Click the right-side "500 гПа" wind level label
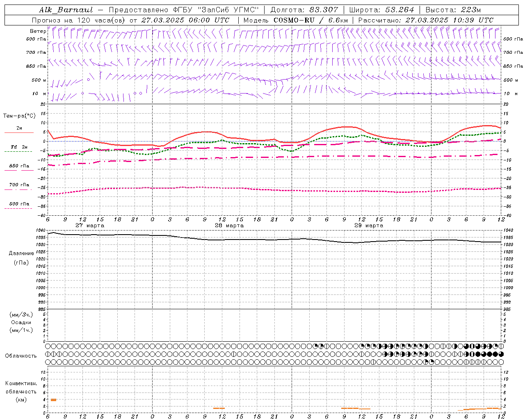525x420 pixels. [x=513, y=39]
